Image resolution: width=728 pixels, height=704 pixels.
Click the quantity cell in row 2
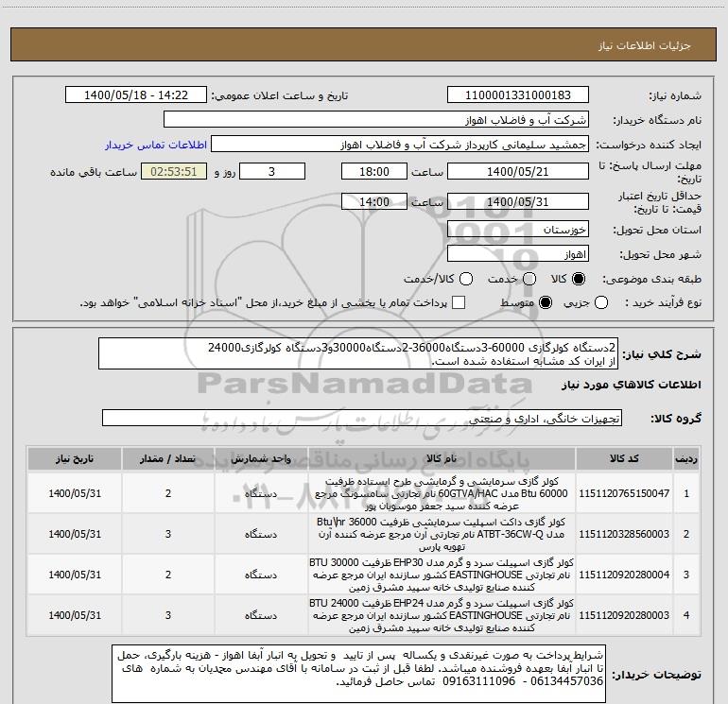167,534
